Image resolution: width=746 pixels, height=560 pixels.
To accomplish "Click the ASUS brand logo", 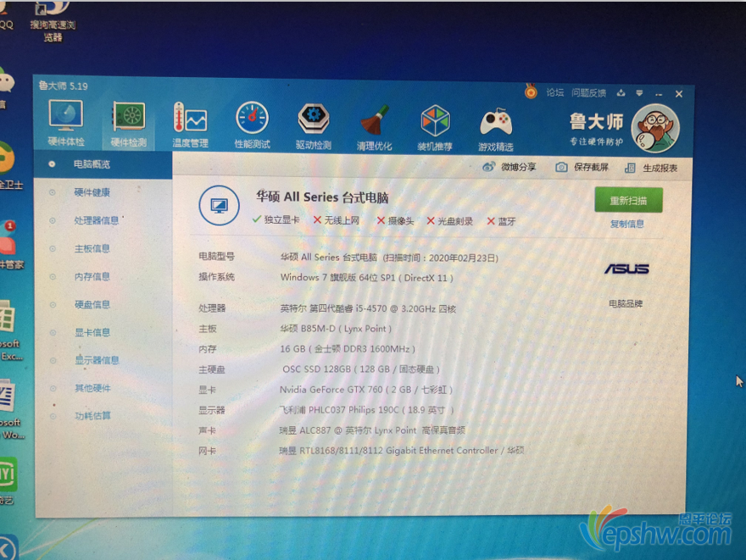I will coord(626,269).
